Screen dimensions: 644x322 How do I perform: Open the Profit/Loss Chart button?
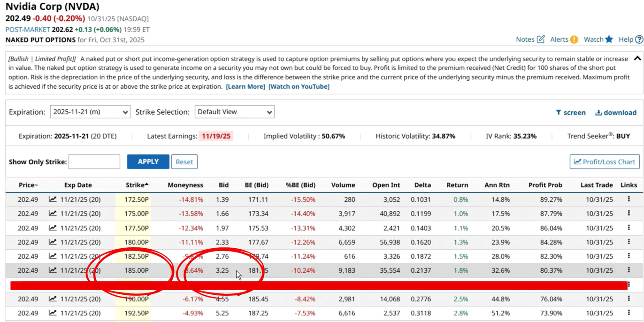[605, 162]
